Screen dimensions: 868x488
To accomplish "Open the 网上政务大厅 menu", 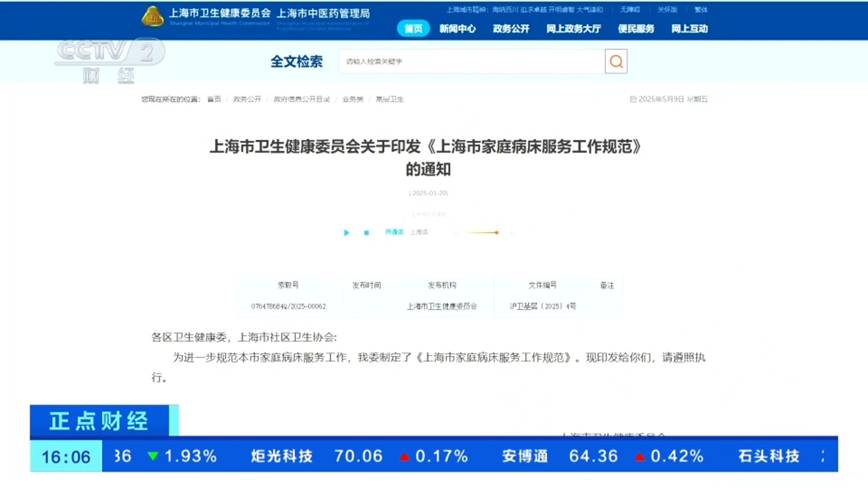I will coord(573,28).
